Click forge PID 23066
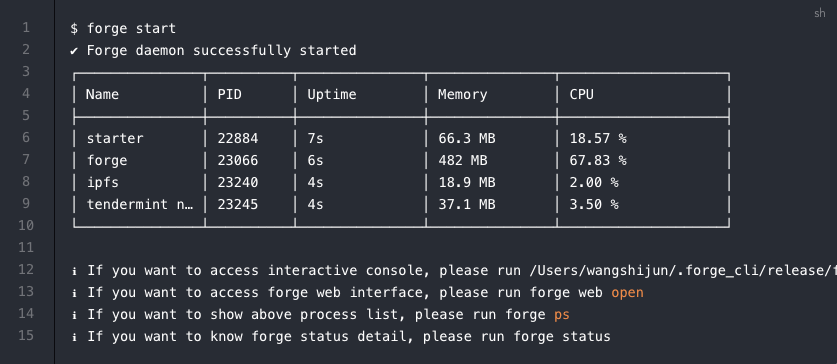This screenshot has height=364, width=837. click(238, 161)
